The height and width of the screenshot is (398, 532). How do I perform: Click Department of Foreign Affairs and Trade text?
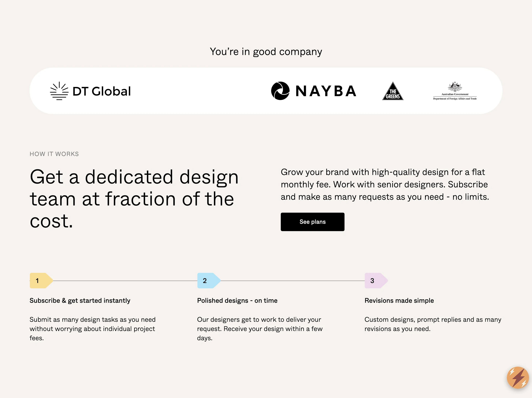tap(455, 99)
